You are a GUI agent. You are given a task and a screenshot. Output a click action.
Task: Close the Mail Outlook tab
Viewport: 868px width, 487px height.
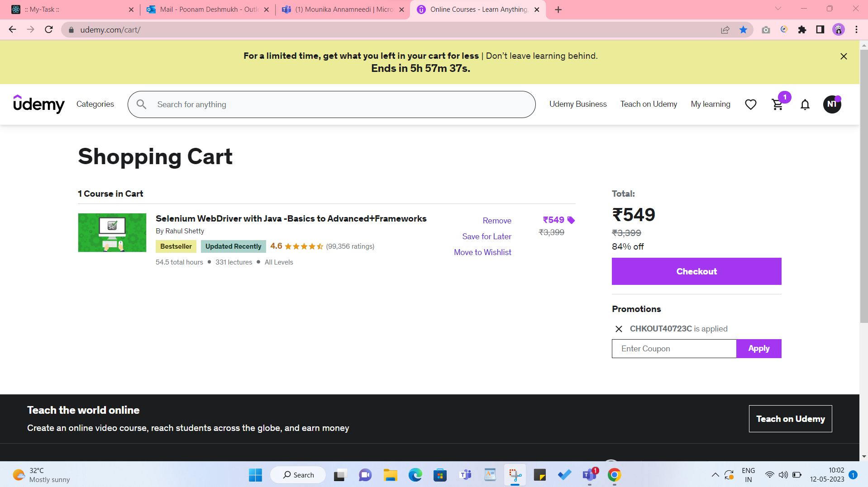coord(266,9)
